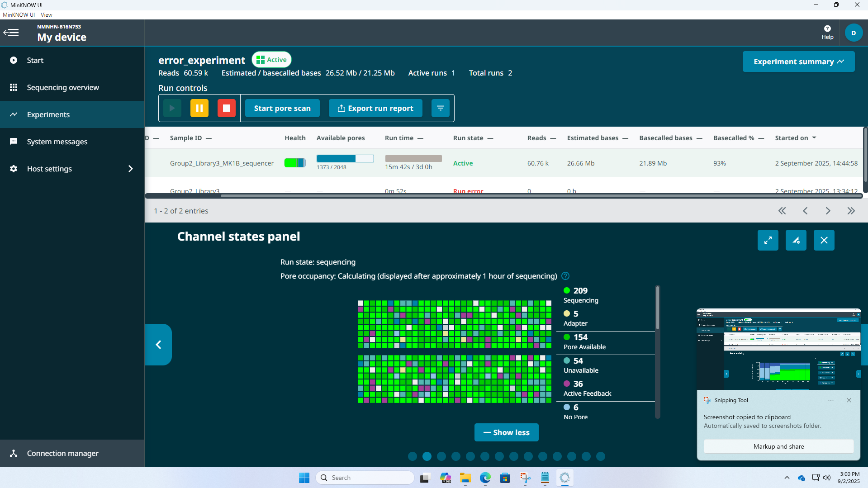
Task: Expand Host settings submenu
Action: pos(130,169)
